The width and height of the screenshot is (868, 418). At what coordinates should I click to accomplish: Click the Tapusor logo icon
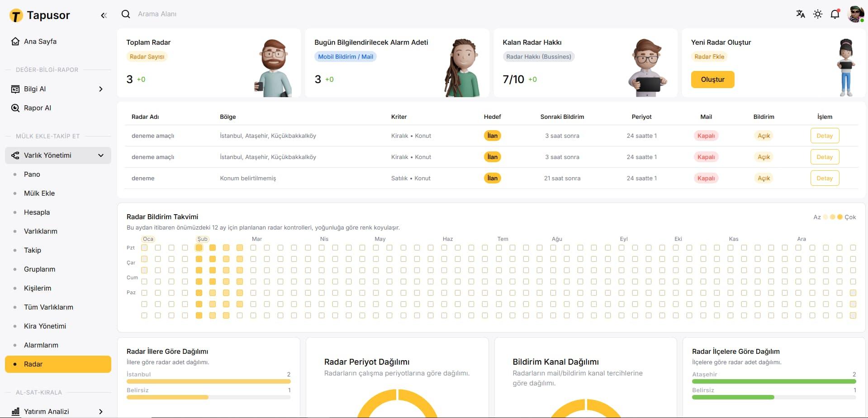click(16, 16)
